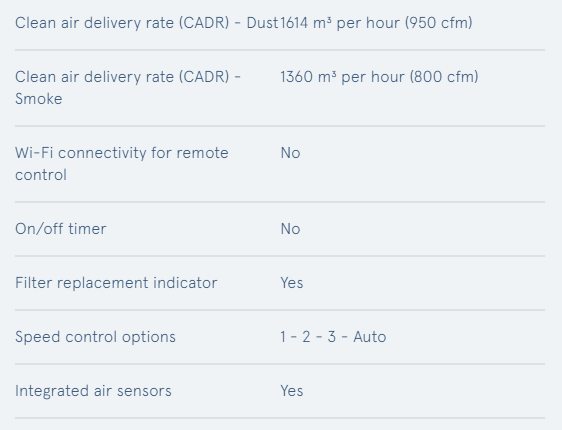Click the '(950 cfm)' text
The width and height of the screenshot is (562, 430).
point(439,23)
